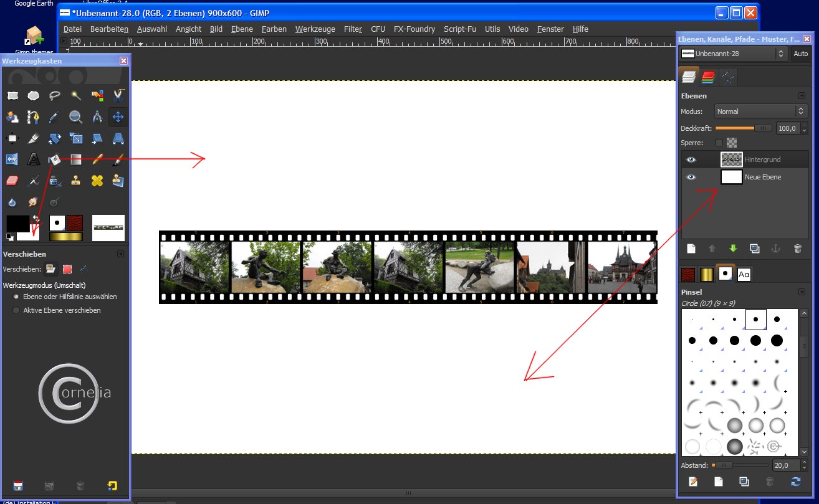Open the Ebenen panel menu arrow
This screenshot has width=819, height=504.
tap(802, 96)
